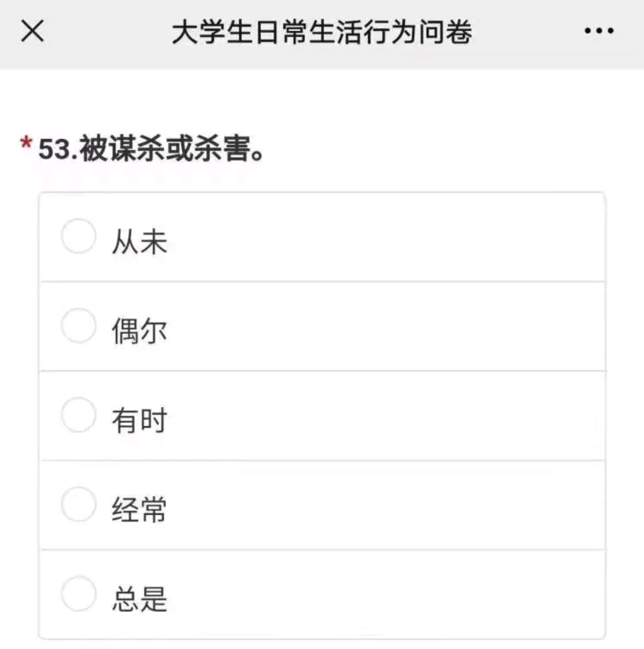Image resolution: width=644 pixels, height=649 pixels.
Task: Click the 总是 option label text
Action: tap(140, 600)
